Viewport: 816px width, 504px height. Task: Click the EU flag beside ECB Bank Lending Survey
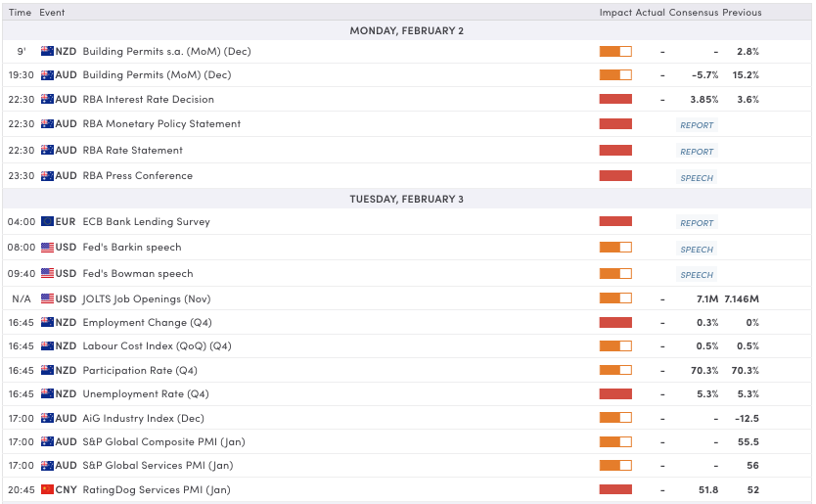47,222
